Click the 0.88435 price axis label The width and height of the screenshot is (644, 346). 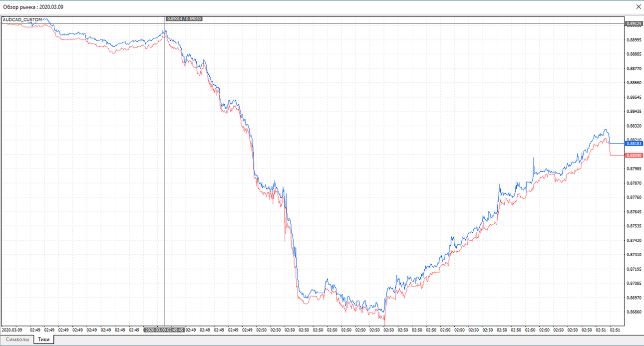pos(634,112)
